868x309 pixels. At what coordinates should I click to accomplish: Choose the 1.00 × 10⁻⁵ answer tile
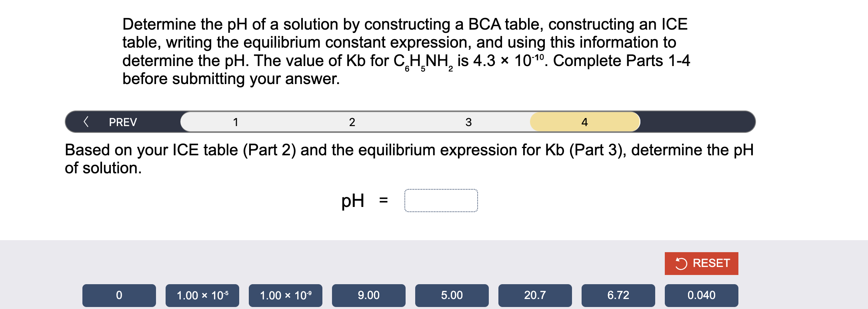[x=202, y=295]
